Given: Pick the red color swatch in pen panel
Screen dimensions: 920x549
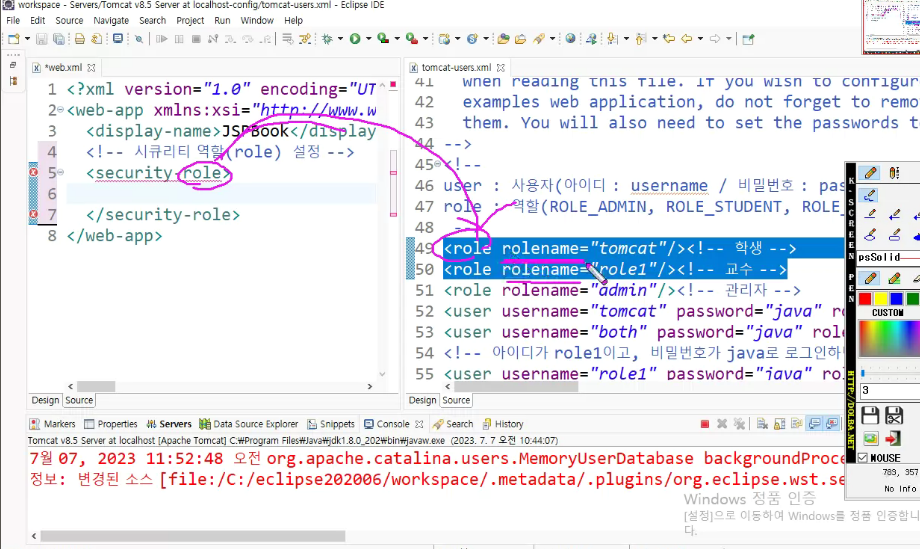Looking at the screenshot, I should click(865, 299).
